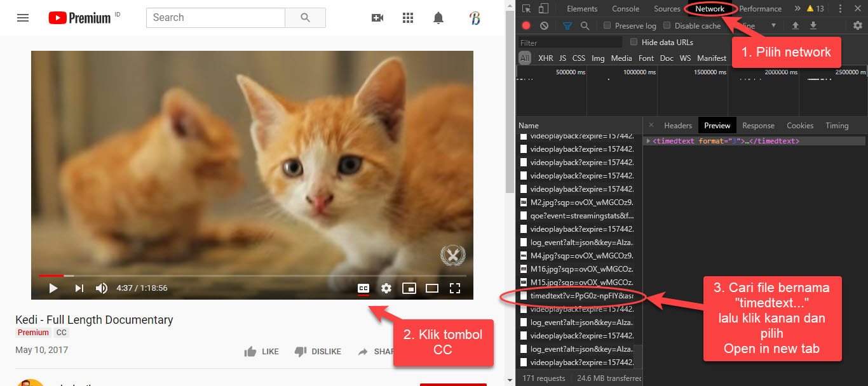Viewport: 868px width, 386px height.
Task: Open the throttling dropdown arrow
Action: [x=773, y=26]
